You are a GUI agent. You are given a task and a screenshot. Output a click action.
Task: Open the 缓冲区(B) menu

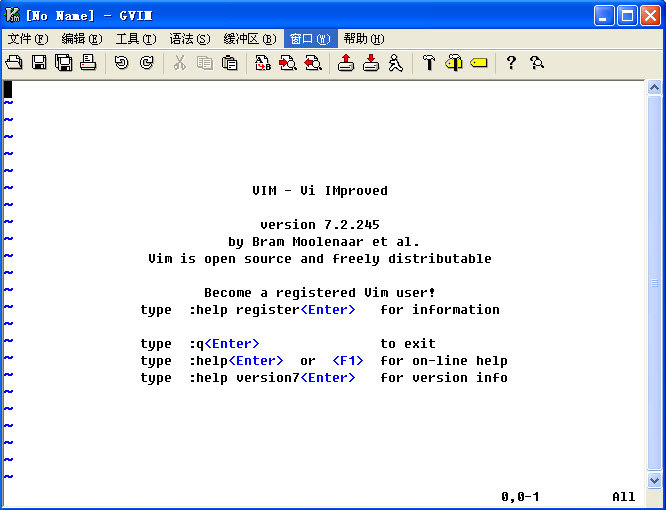(x=250, y=39)
